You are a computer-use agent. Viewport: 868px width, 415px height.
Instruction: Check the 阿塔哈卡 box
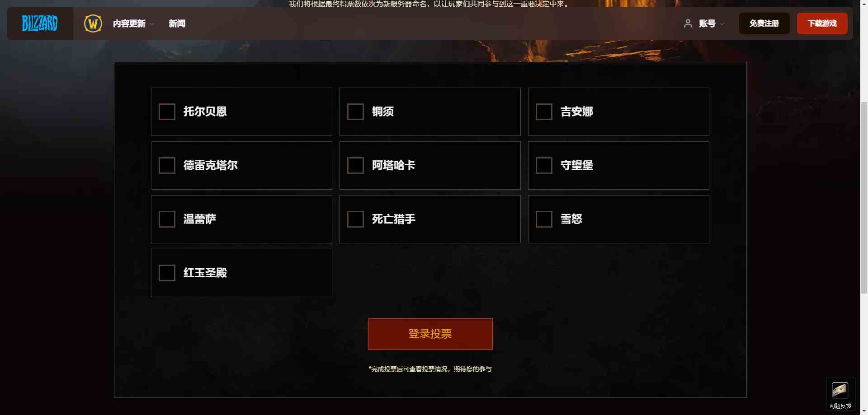(x=355, y=165)
